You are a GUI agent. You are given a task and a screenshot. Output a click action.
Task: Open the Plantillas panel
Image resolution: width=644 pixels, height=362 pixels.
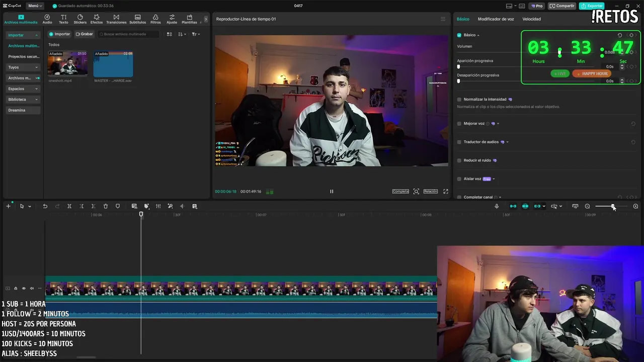pyautogui.click(x=189, y=19)
